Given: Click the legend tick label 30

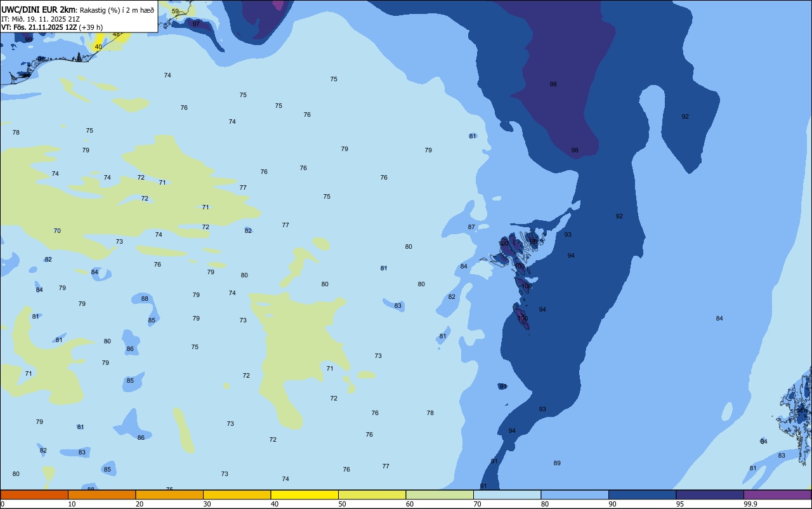Looking at the screenshot, I should pos(207,504).
